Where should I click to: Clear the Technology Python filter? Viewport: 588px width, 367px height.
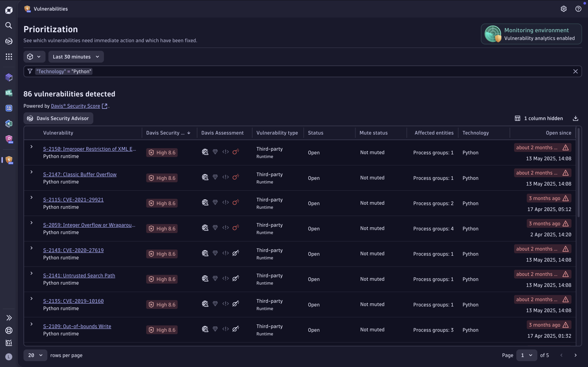tap(575, 71)
